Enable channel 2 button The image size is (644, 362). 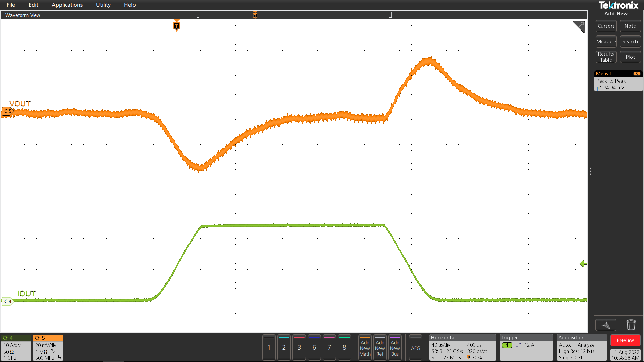pyautogui.click(x=284, y=348)
